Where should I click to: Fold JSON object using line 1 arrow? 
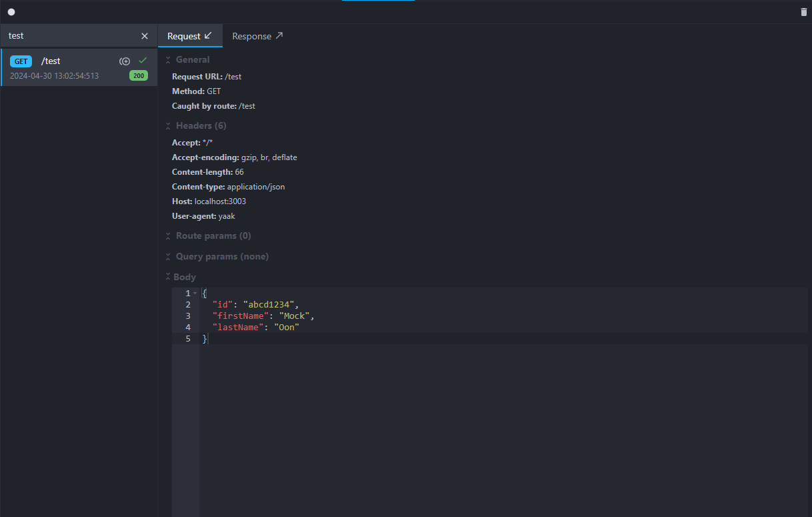point(195,294)
